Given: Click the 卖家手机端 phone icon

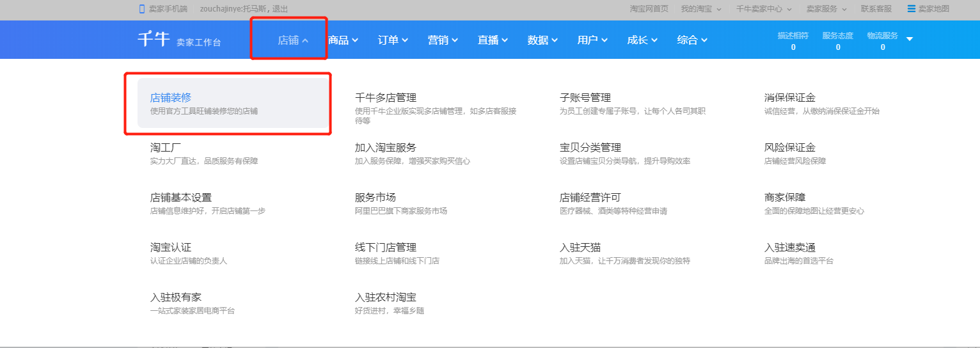Looking at the screenshot, I should [142, 9].
